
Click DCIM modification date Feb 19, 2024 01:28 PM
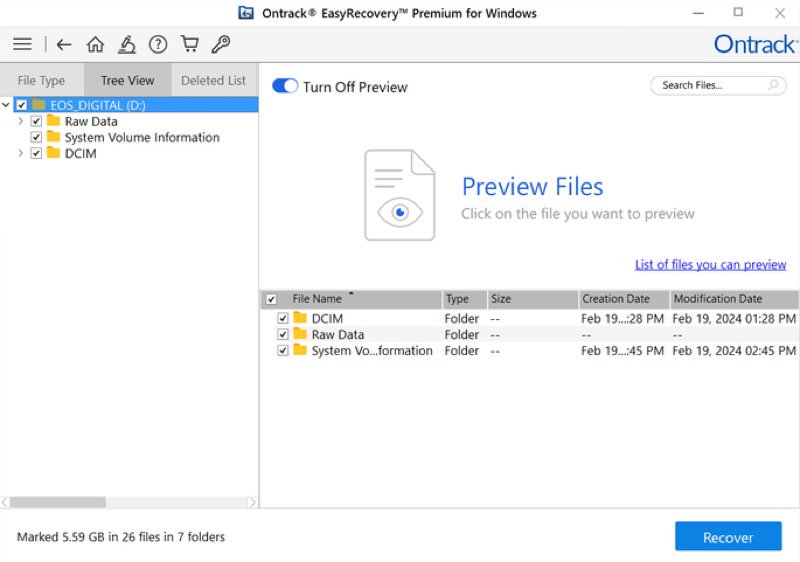[x=734, y=319]
